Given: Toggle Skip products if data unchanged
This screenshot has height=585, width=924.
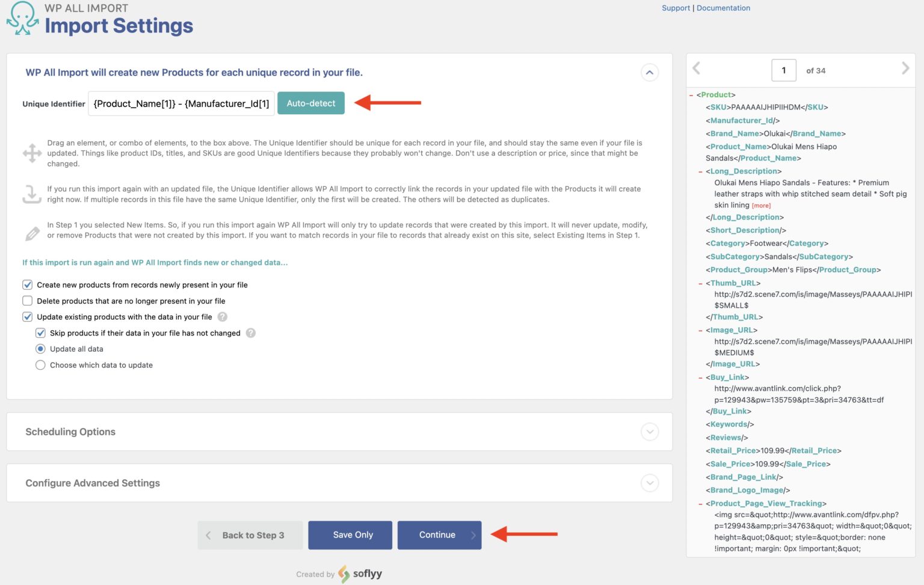Looking at the screenshot, I should pos(40,333).
